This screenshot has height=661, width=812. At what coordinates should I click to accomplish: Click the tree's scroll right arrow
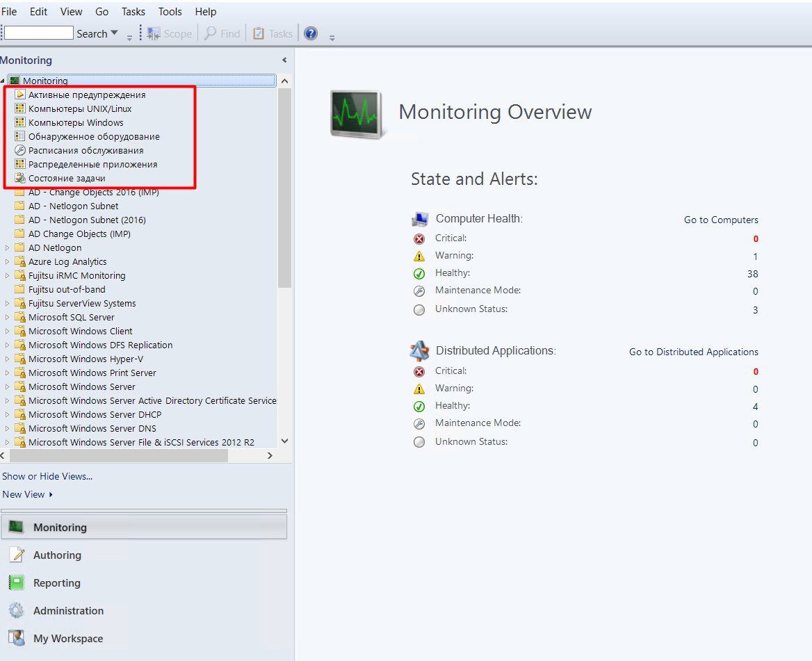(x=269, y=455)
